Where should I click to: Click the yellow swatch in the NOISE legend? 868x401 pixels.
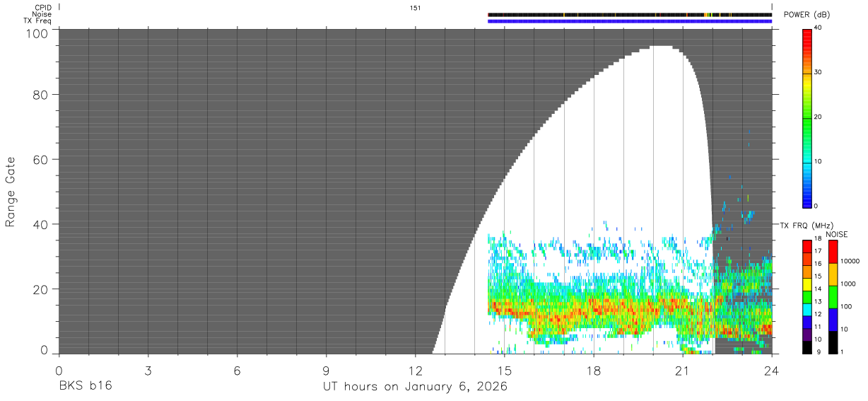pos(833,274)
